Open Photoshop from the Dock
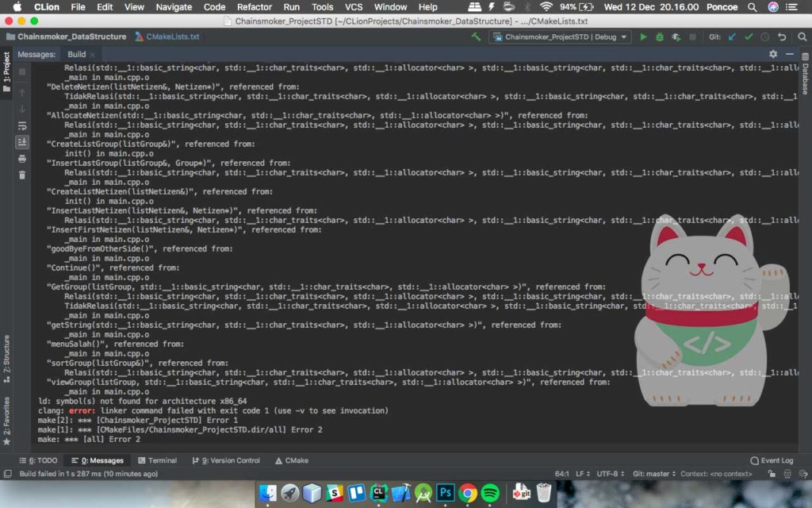The image size is (812, 508). (446, 493)
